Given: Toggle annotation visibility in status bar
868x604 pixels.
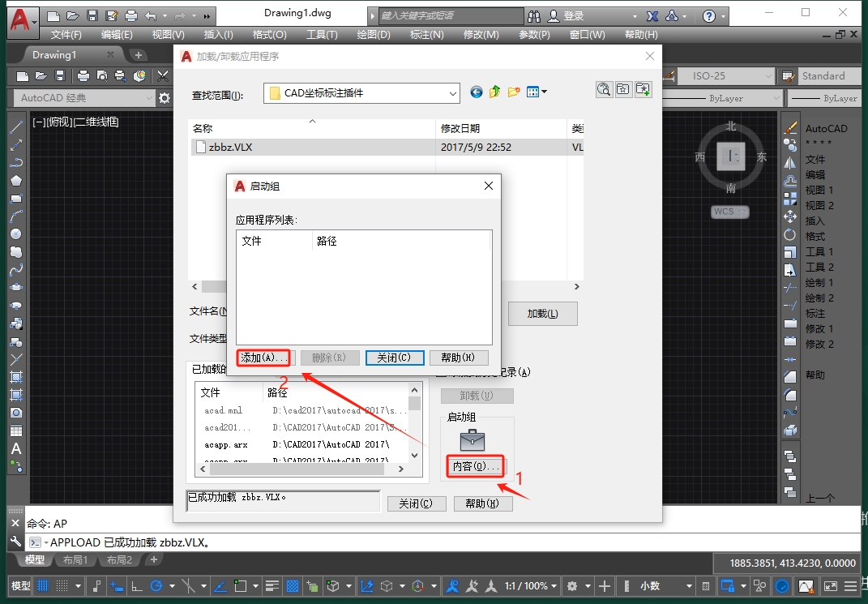Looking at the screenshot, I should click(x=452, y=585).
